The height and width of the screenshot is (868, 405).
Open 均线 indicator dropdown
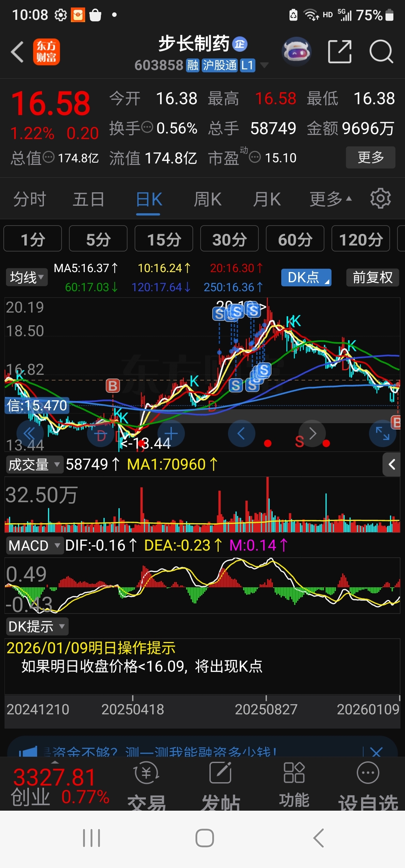pos(27,277)
